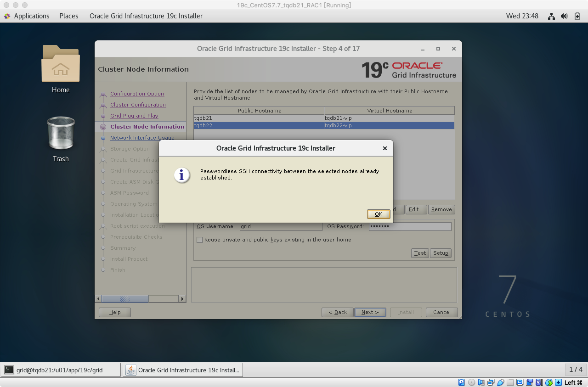
Task: Click the 1 / 4 workspace switcher
Action: click(x=576, y=370)
